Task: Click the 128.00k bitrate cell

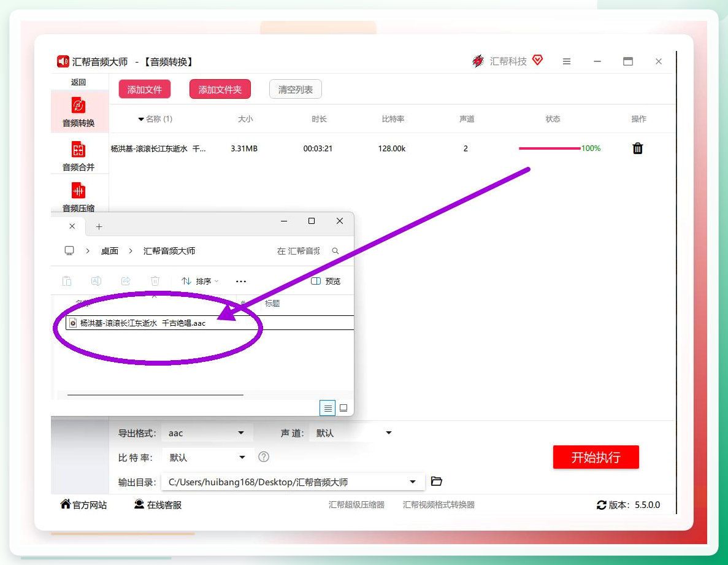Action: 392,148
